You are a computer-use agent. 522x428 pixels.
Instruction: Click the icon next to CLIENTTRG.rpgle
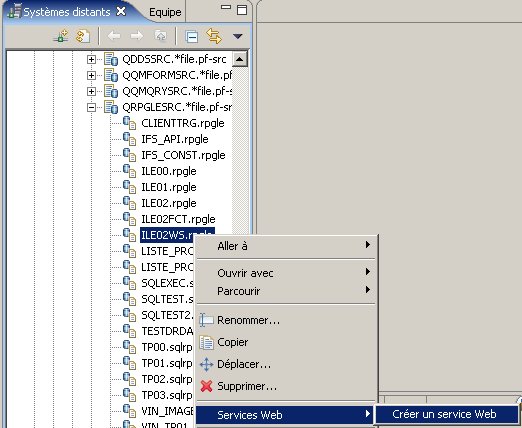tap(129, 123)
